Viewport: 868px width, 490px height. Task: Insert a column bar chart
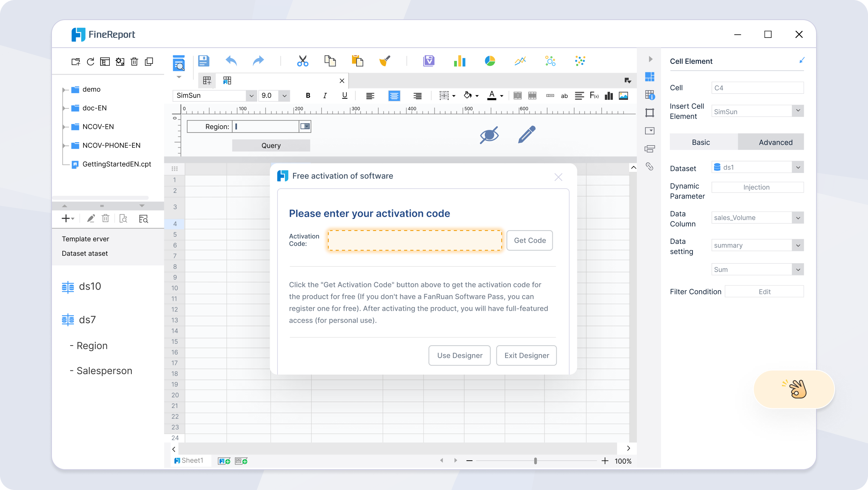(460, 61)
